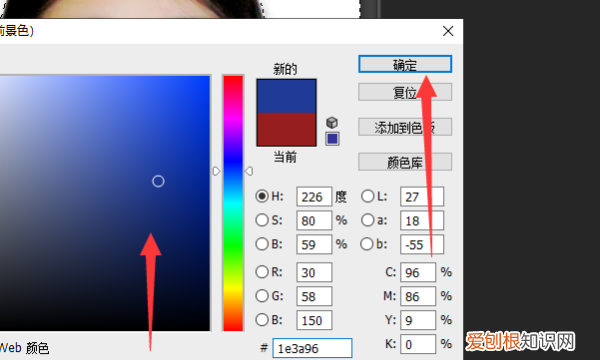Click the 添加到色板 button
This screenshot has width=600, height=360.
(x=405, y=127)
